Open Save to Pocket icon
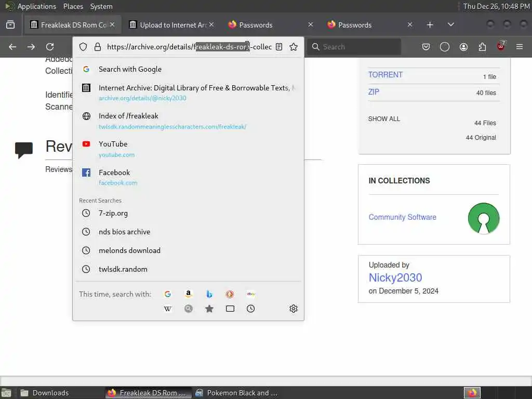 tap(426, 47)
